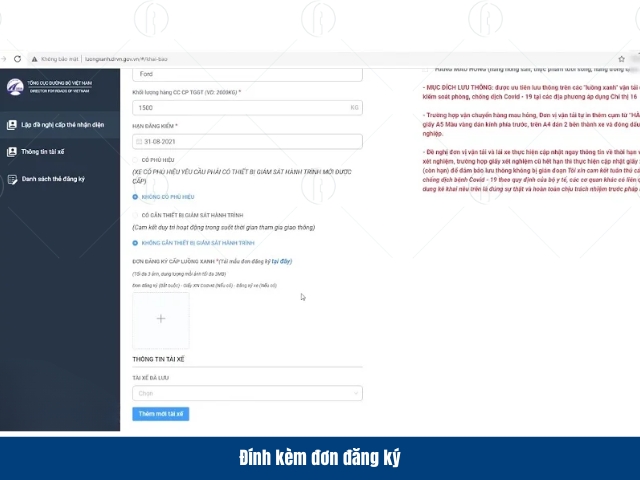Bookmark this page with star icon
This screenshot has width=640, height=480.
click(x=621, y=59)
